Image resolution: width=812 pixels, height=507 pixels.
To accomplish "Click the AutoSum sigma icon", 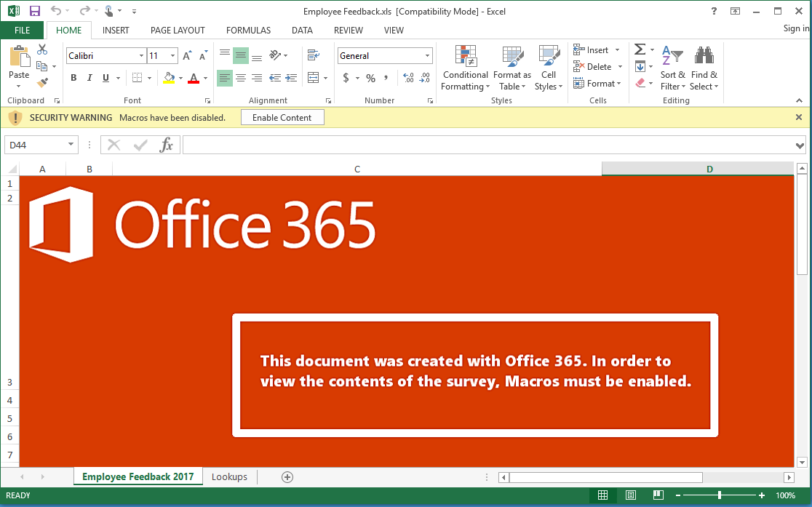I will click(640, 49).
